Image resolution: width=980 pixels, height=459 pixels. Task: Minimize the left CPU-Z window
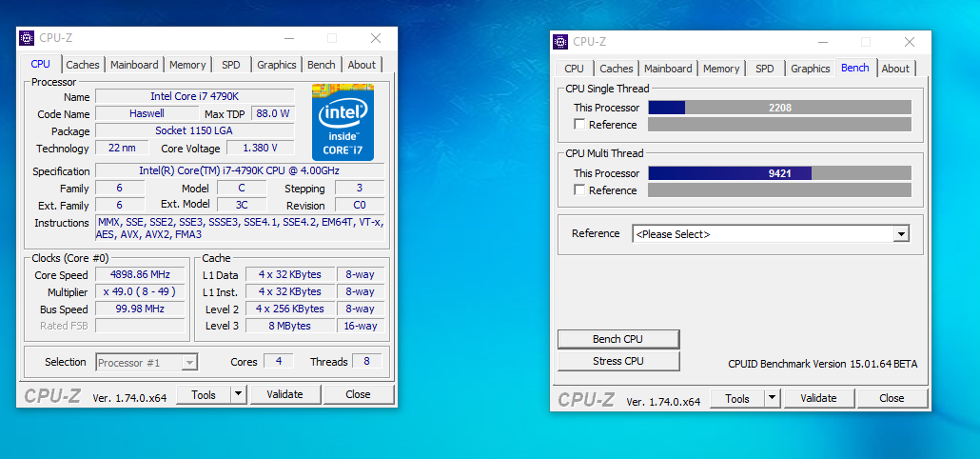coord(288,38)
